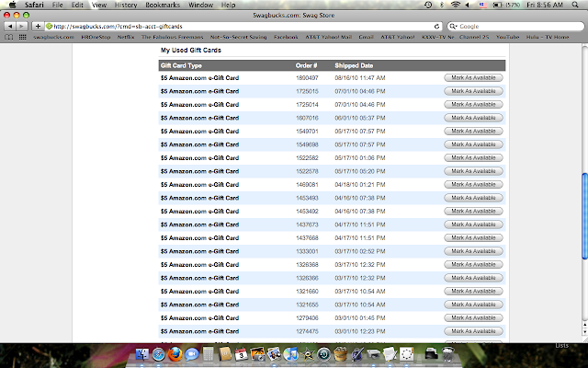Screen dimensions: 588x368
Task: Open iChat from the dock
Action: (192, 353)
